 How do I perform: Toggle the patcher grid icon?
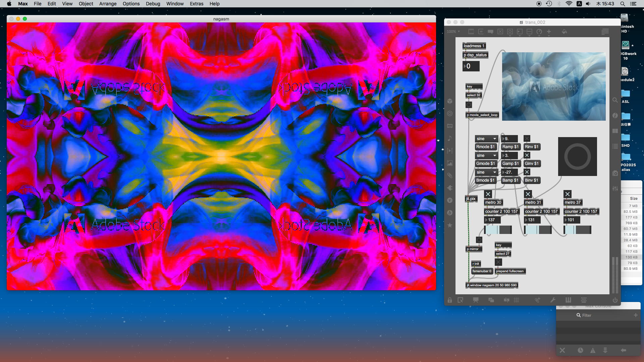click(517, 300)
